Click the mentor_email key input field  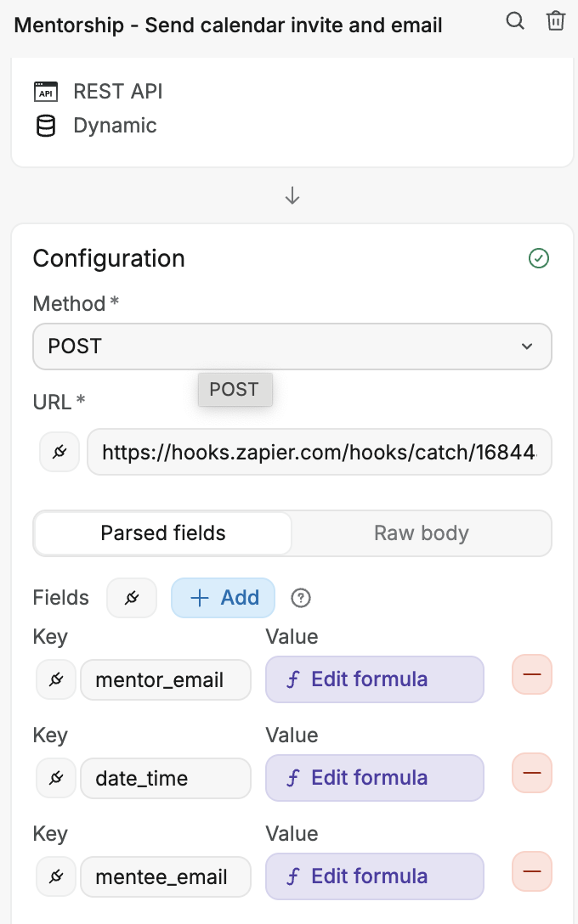166,679
